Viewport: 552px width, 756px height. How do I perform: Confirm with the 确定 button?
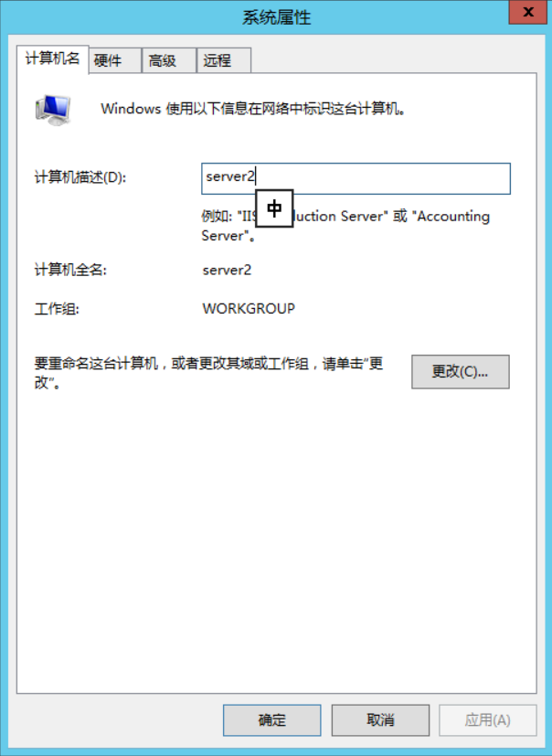[272, 720]
